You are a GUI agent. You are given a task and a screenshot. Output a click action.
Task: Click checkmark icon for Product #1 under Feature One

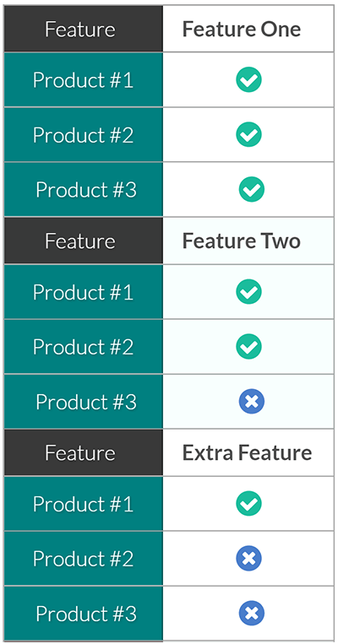click(248, 79)
